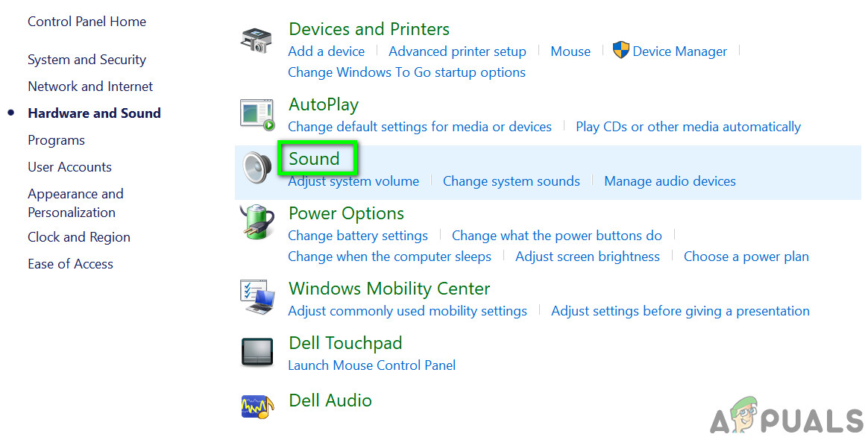The width and height of the screenshot is (868, 440).
Task: Click the Dell Audio icon
Action: click(x=257, y=405)
